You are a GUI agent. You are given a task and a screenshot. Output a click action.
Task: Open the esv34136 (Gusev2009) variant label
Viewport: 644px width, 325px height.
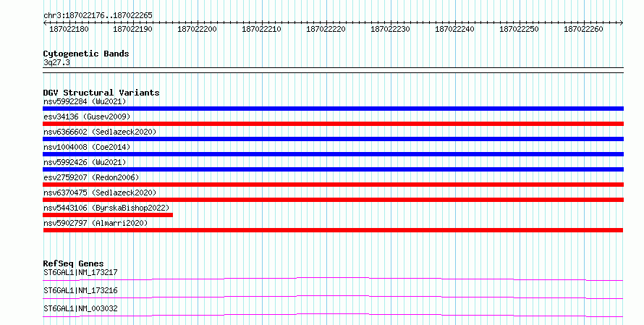(87, 117)
